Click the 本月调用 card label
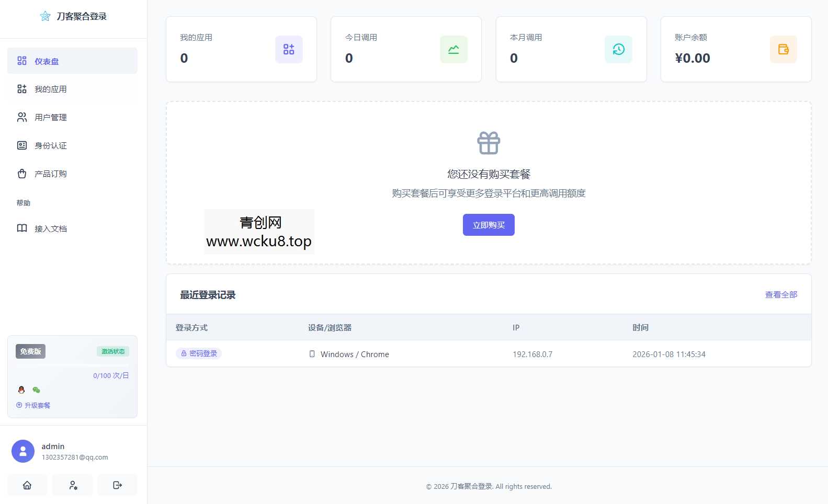Screen dimensions: 828x504 [526, 37]
